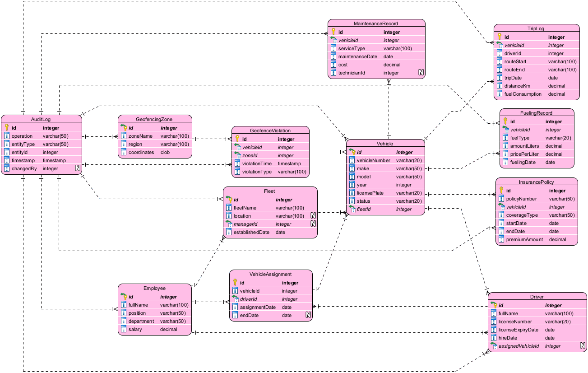Click the foreign key icon beside GeofenceViolation zoneId
Viewport: 588px width, 373px height.
tap(237, 155)
